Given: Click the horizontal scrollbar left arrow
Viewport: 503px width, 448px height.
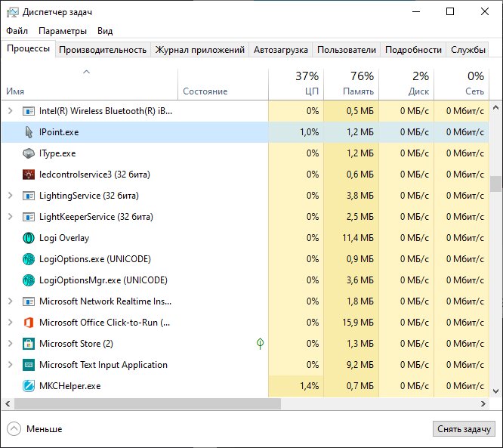Looking at the screenshot, I should click(x=8, y=403).
